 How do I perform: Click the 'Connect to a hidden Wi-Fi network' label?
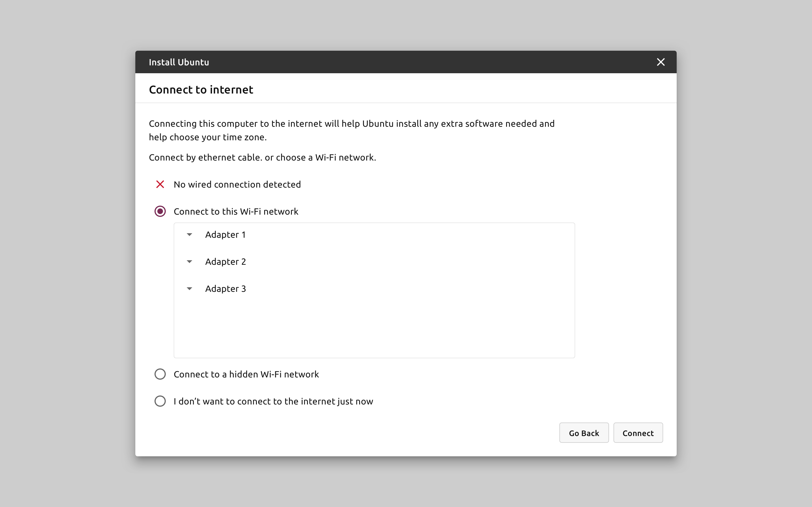246,374
